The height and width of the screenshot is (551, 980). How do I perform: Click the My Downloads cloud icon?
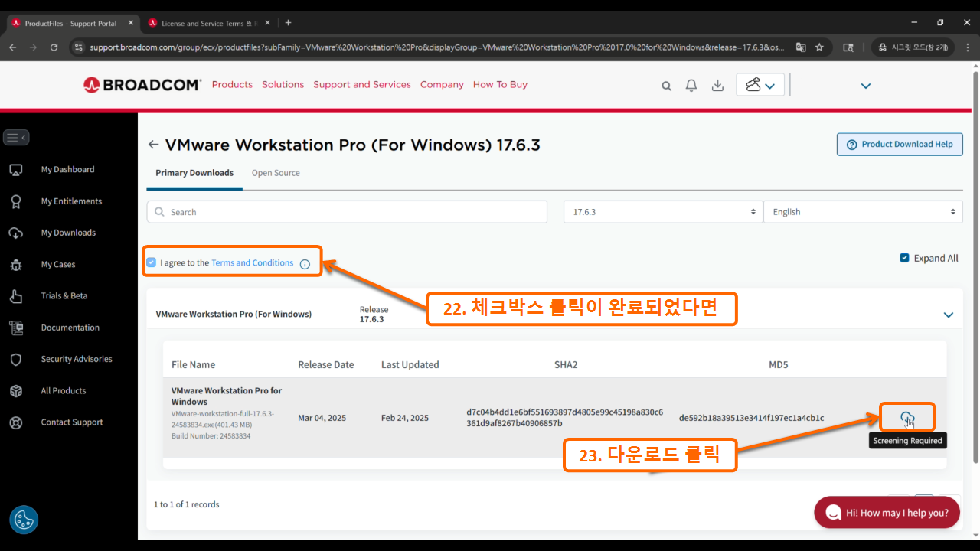[x=15, y=233]
